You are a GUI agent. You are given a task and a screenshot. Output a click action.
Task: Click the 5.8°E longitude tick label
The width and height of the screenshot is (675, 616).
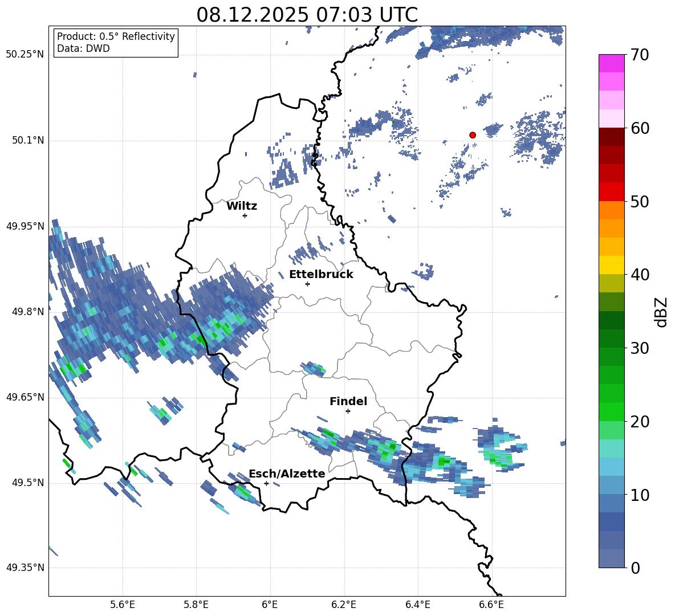tap(196, 605)
